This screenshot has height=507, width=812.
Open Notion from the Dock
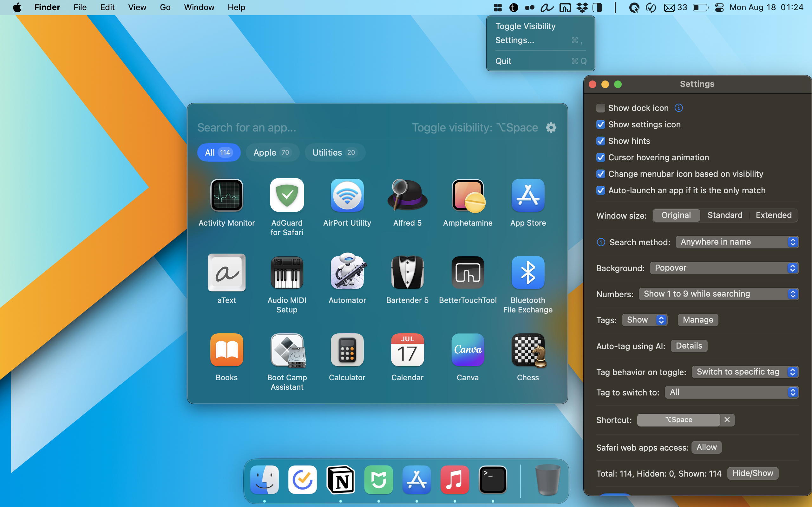341,479
